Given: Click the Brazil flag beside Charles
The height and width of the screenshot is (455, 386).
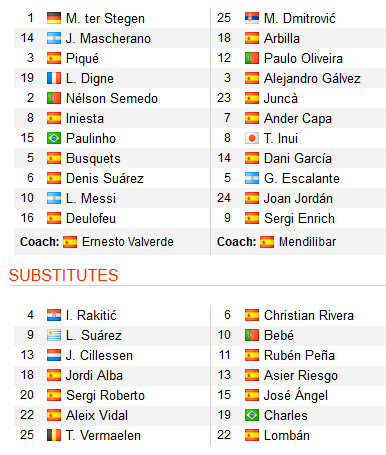Looking at the screenshot, I should tap(252, 415).
